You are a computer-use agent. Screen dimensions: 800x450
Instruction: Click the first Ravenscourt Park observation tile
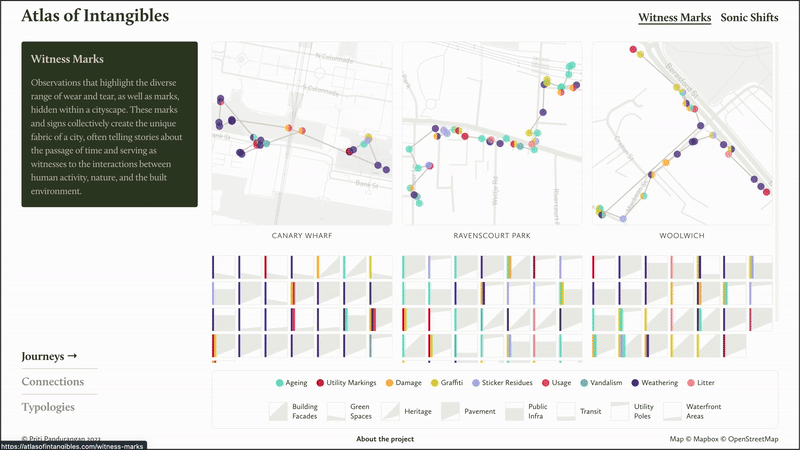[414, 267]
